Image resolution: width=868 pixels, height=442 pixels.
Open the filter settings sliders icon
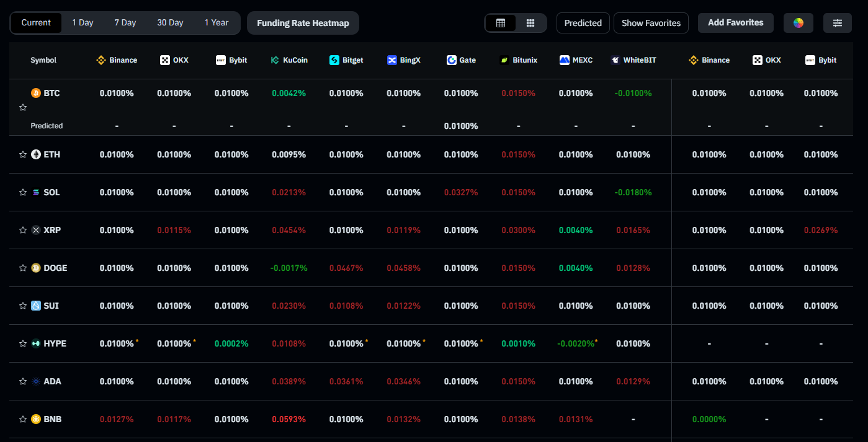coord(837,22)
